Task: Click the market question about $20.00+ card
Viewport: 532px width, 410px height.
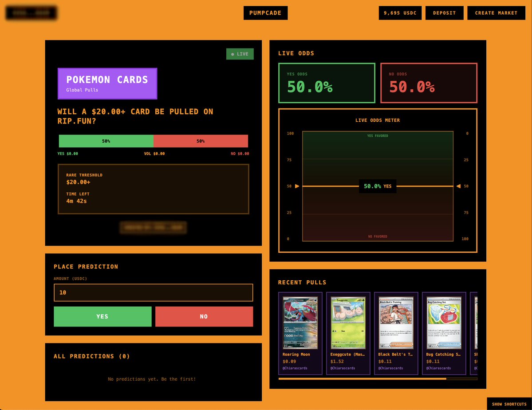Action: (x=135, y=116)
